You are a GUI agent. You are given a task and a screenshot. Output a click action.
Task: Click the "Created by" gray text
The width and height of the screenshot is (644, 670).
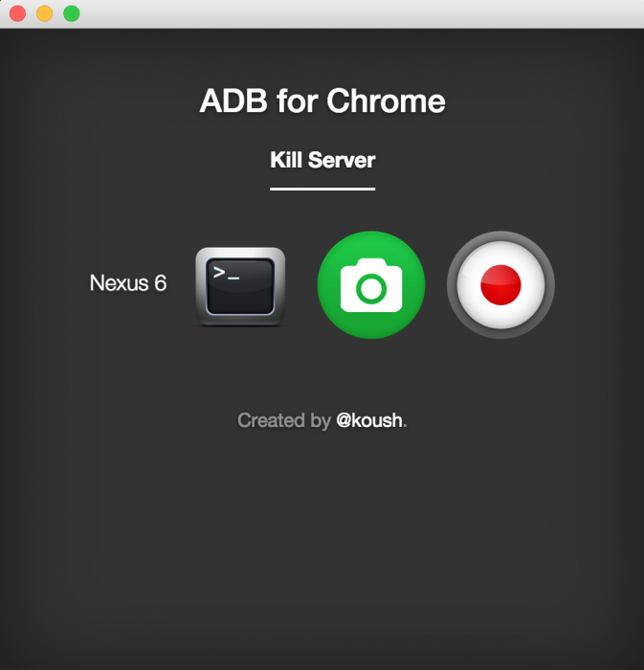coord(284,420)
